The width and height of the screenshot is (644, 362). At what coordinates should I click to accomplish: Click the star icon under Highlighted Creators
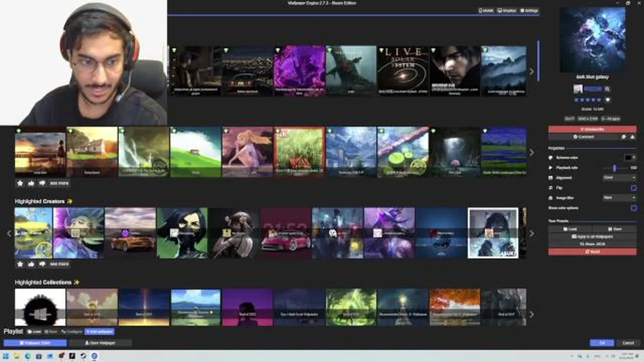pyautogui.click(x=20, y=264)
